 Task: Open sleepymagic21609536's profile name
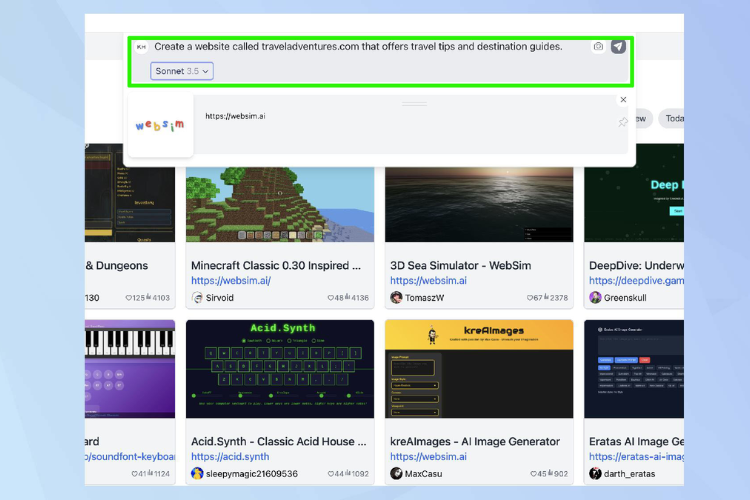click(x=252, y=474)
